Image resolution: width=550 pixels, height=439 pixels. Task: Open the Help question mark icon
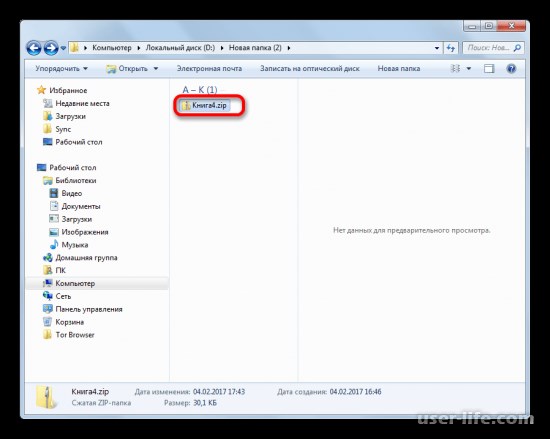tap(511, 69)
